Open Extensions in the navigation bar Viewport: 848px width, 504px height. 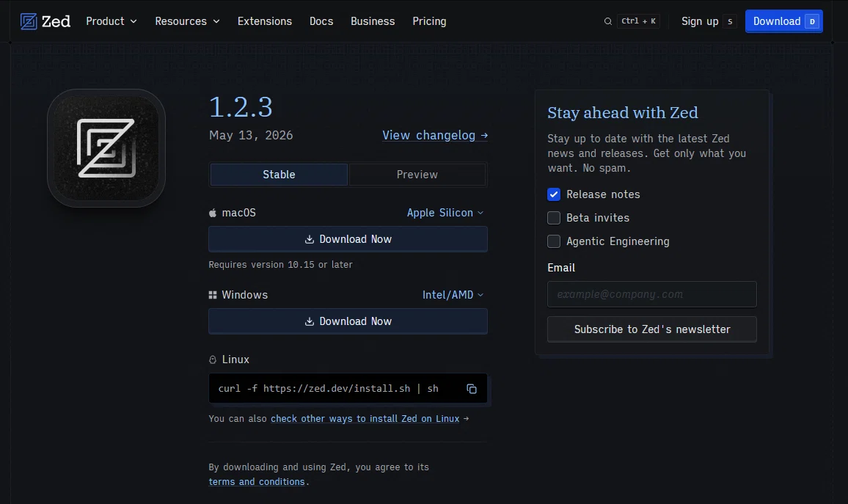point(265,21)
